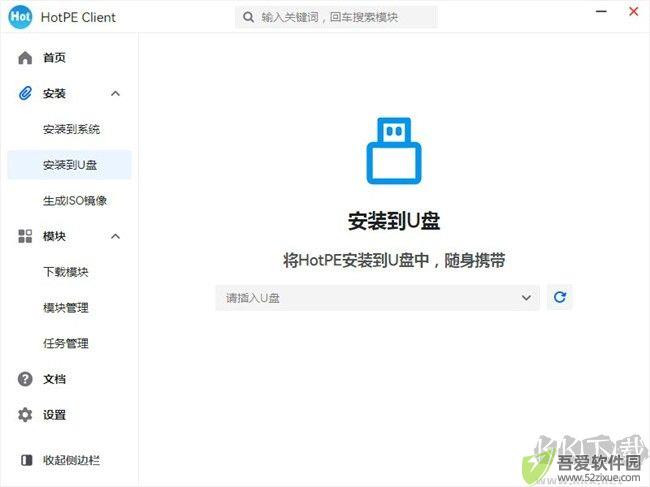Image resolution: width=650 pixels, height=487 pixels.
Task: Click the 安装 section label
Action: point(54,93)
